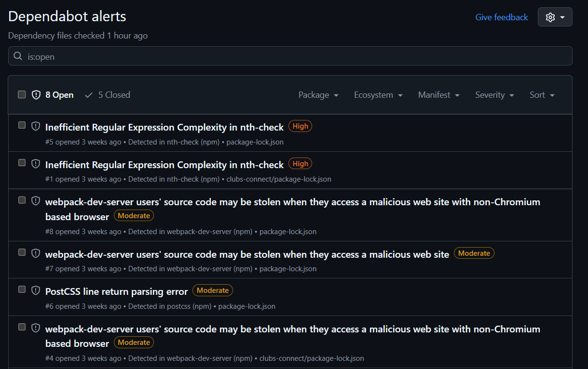Click the search magnifier icon
The width and height of the screenshot is (588, 369).
pos(18,56)
